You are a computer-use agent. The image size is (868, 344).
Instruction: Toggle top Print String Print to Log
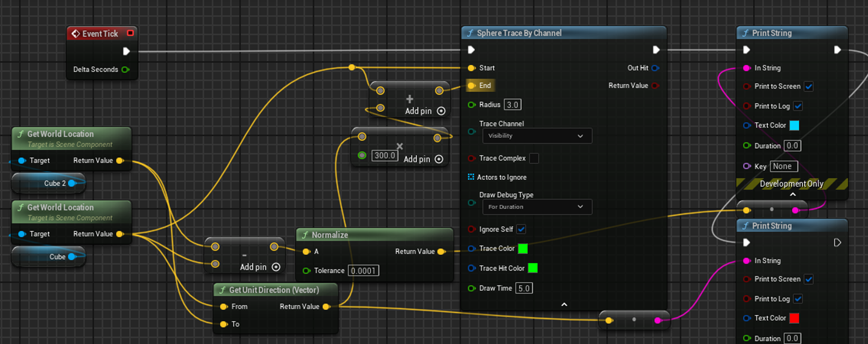798,106
